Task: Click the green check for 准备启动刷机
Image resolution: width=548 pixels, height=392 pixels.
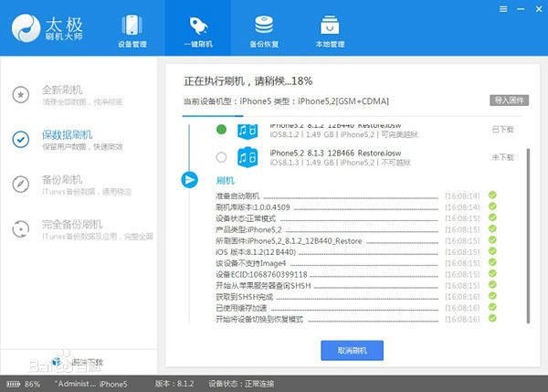Action: pyautogui.click(x=492, y=196)
